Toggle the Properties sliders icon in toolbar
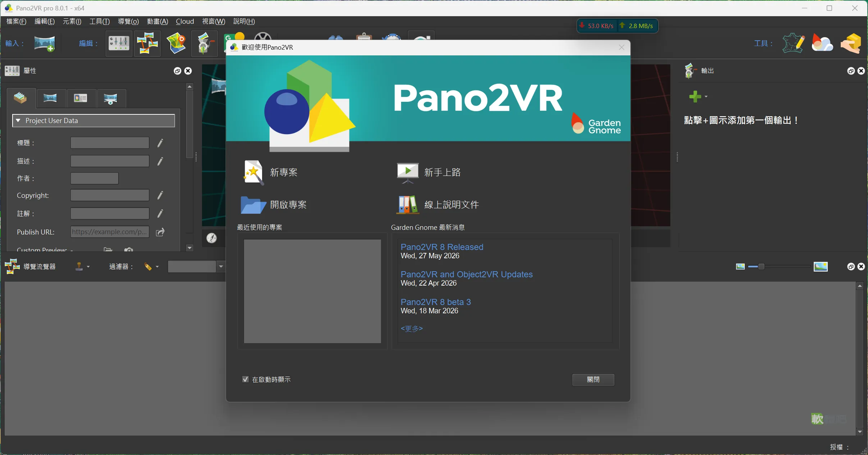868x455 pixels. 119,44
